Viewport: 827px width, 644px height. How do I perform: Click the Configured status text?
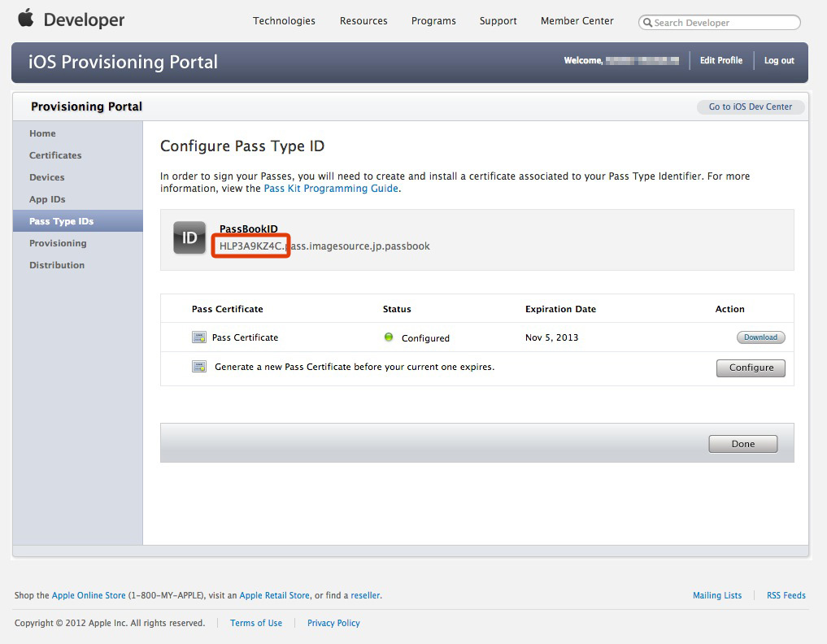425,338
